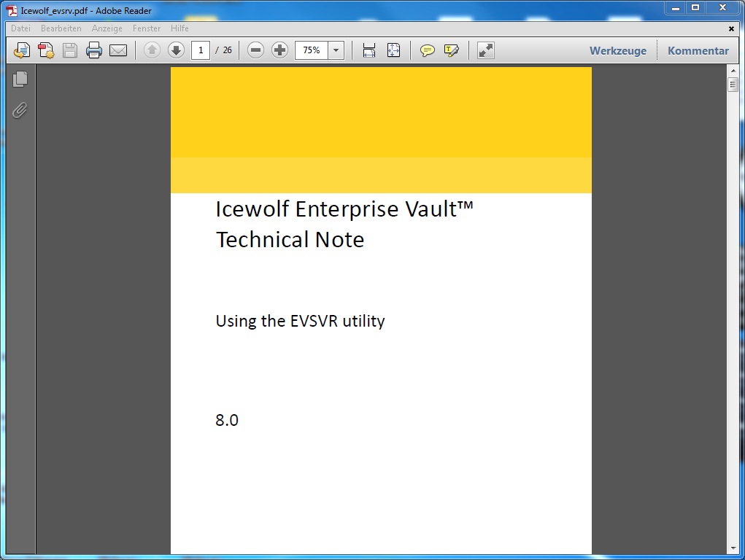The height and width of the screenshot is (560, 745).
Task: Add a sticky note comment
Action: tap(427, 50)
